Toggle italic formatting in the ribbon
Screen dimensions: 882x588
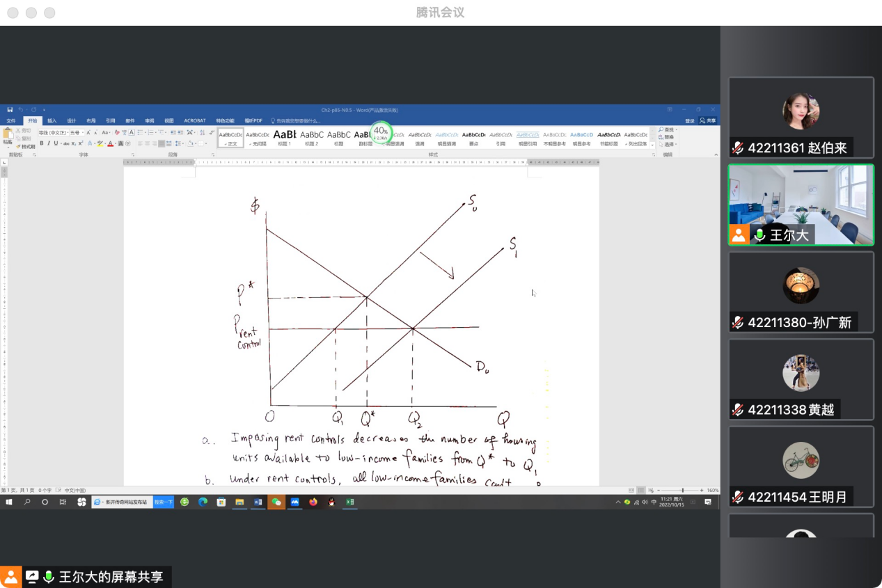point(49,143)
